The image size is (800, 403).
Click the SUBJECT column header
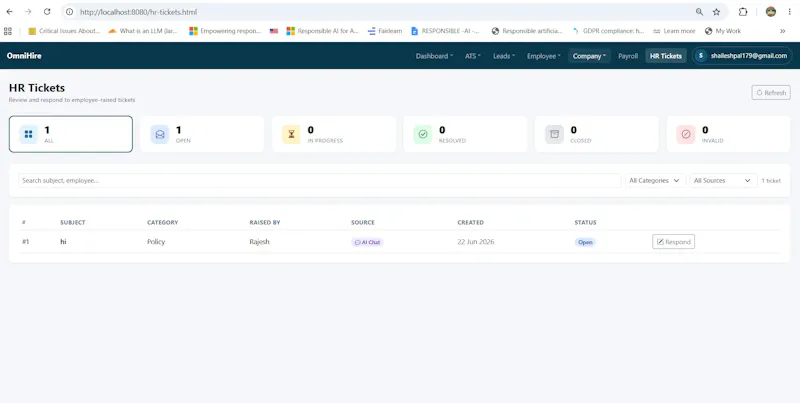pyautogui.click(x=73, y=222)
